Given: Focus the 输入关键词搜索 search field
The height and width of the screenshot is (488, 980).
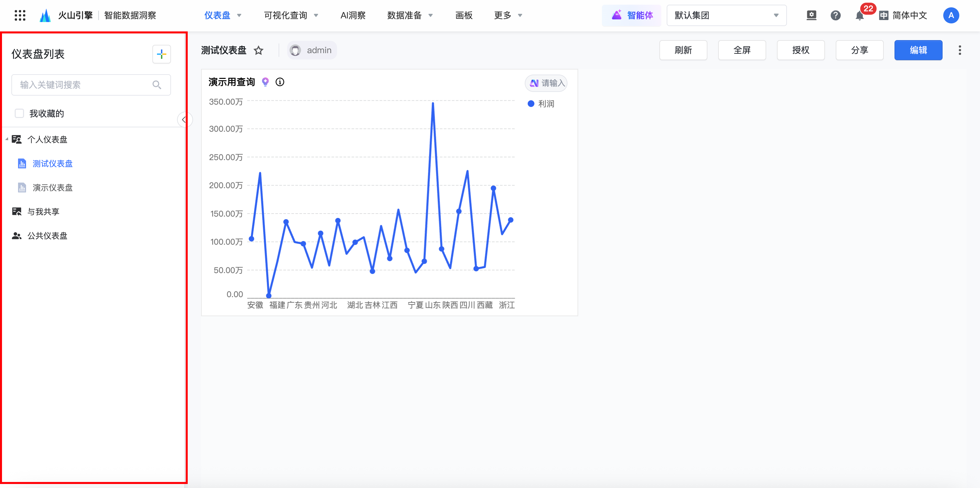Looking at the screenshot, I should click(85, 85).
